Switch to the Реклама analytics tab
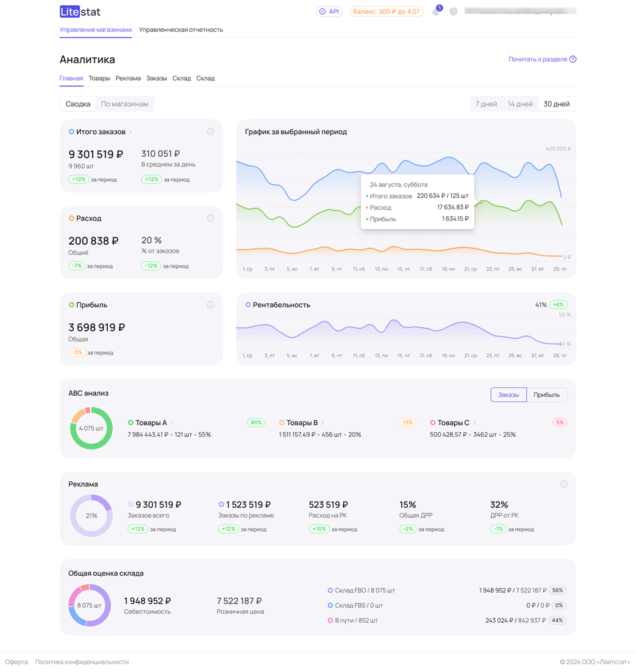Viewport: 636px width, 672px height. click(128, 78)
